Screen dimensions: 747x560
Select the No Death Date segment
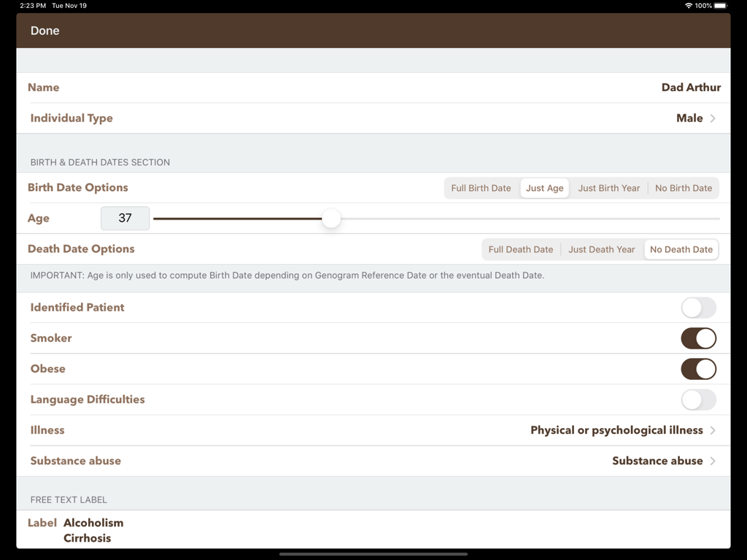pos(681,249)
